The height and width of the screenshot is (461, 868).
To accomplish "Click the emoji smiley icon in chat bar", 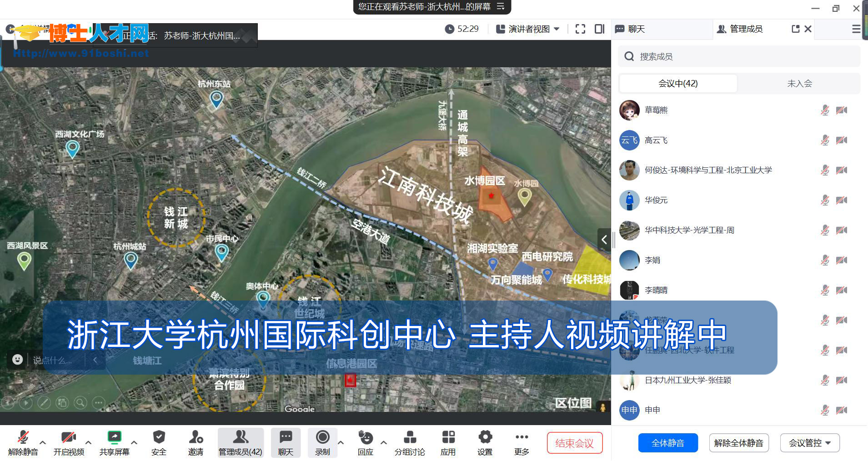I will [17, 360].
